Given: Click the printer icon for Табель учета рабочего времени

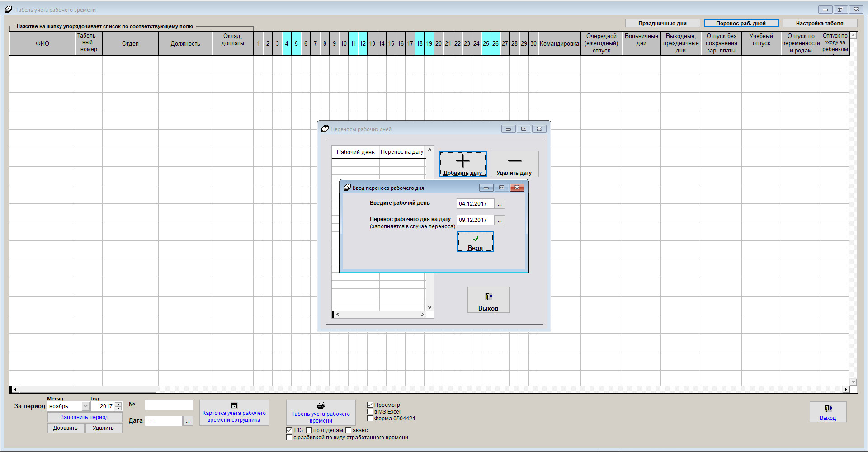Looking at the screenshot, I should coord(321,405).
